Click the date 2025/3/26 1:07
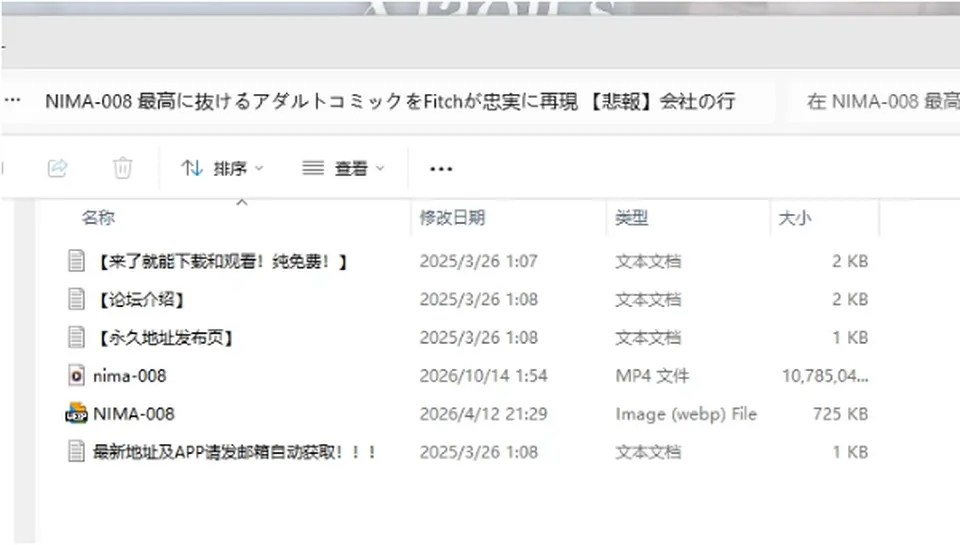The width and height of the screenshot is (960, 545). (x=478, y=261)
